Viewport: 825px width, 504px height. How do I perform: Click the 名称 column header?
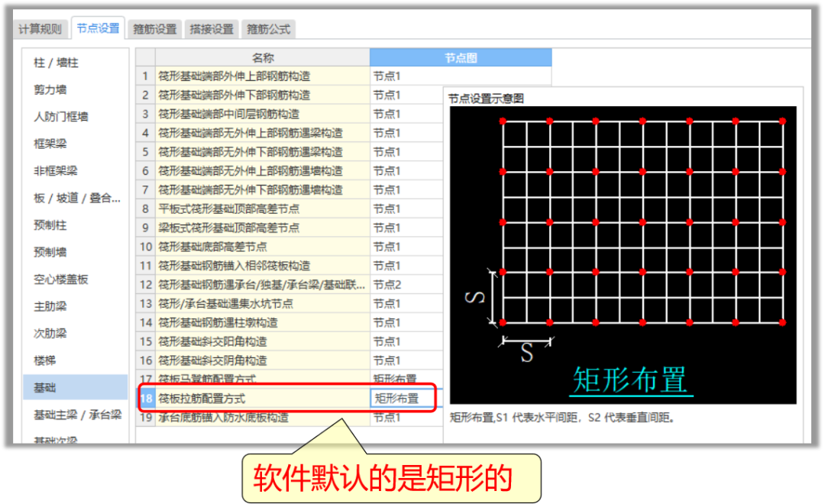click(x=263, y=57)
